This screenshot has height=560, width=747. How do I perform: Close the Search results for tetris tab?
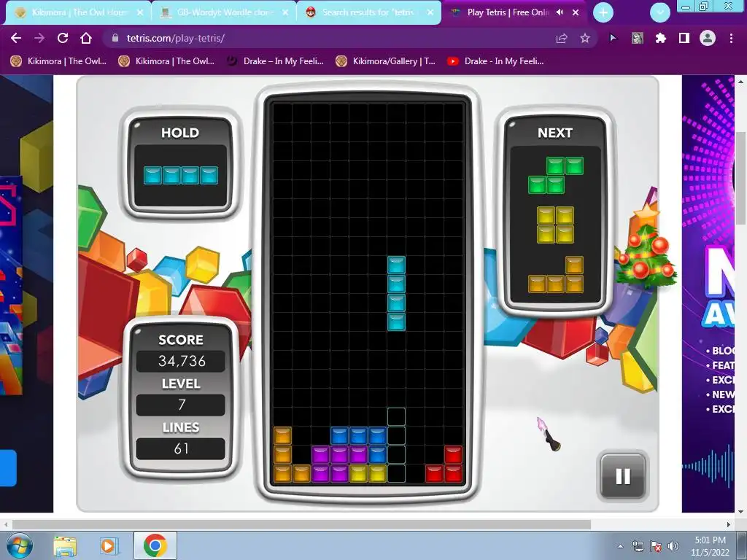click(x=430, y=13)
